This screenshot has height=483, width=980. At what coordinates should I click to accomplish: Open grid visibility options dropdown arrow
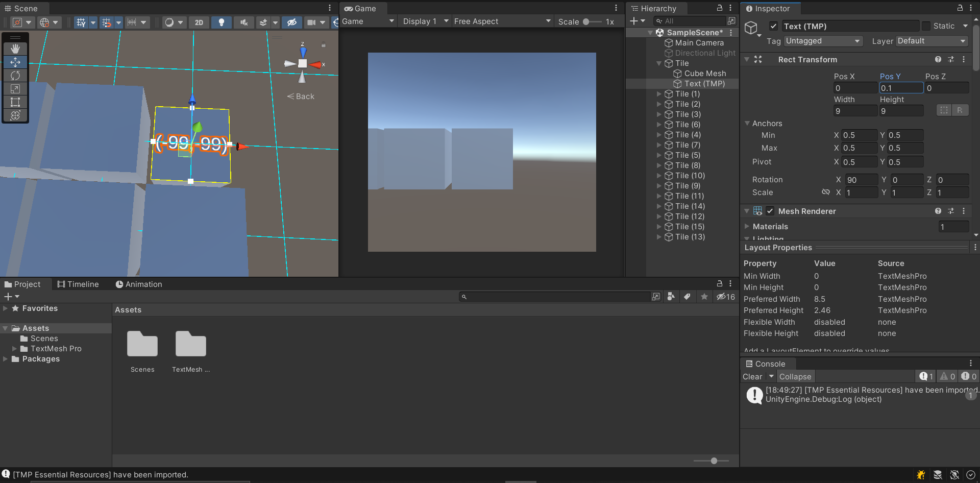point(93,22)
